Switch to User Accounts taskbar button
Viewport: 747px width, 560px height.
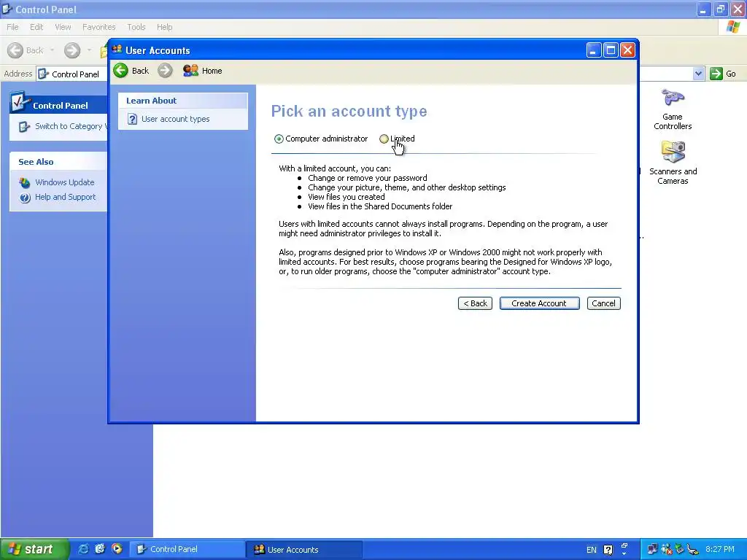[304, 550]
